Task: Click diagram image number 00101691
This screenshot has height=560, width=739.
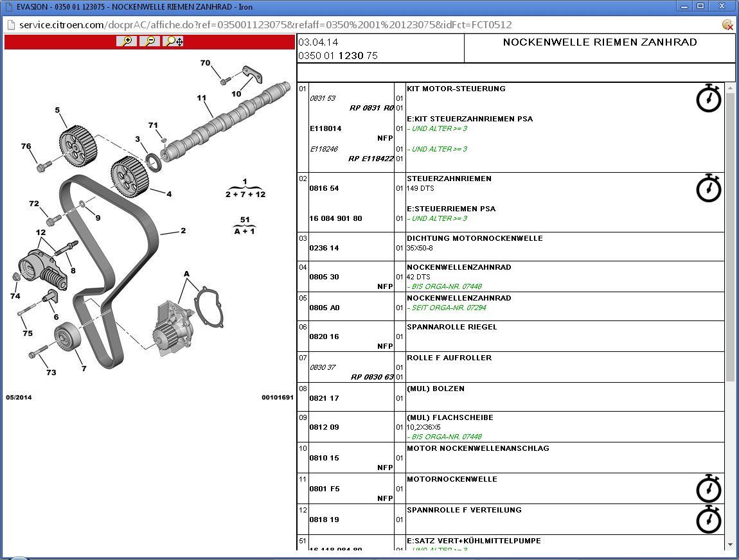Action: tap(278, 398)
